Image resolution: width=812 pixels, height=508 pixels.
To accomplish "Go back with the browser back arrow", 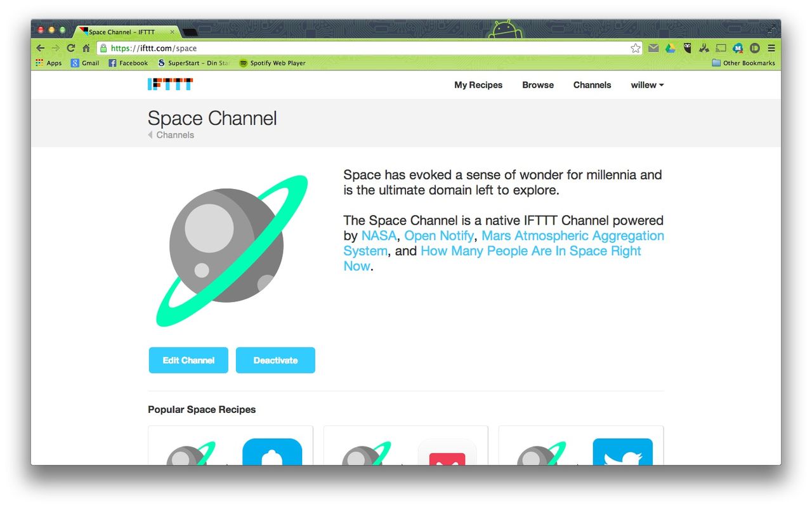I will coord(41,48).
